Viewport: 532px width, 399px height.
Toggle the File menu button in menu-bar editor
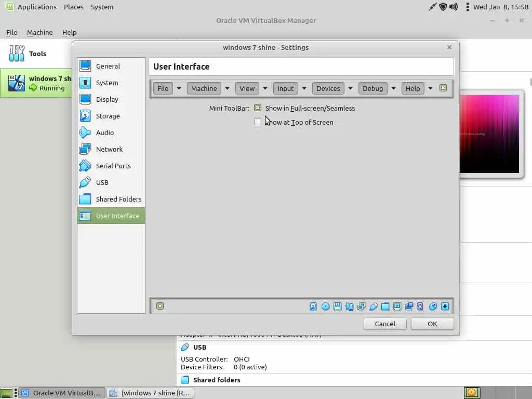[163, 88]
